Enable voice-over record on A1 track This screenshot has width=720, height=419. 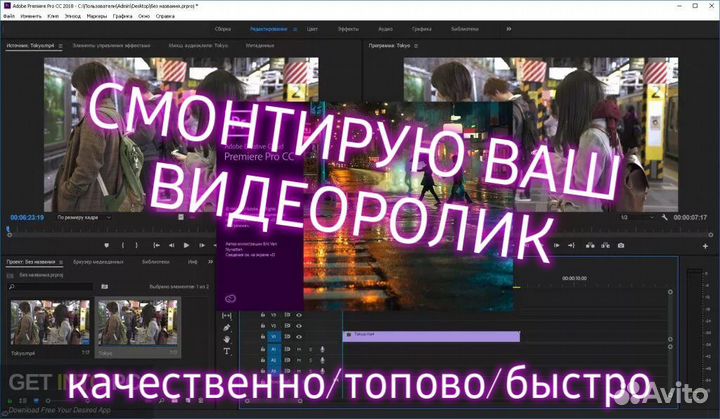tap(322, 350)
